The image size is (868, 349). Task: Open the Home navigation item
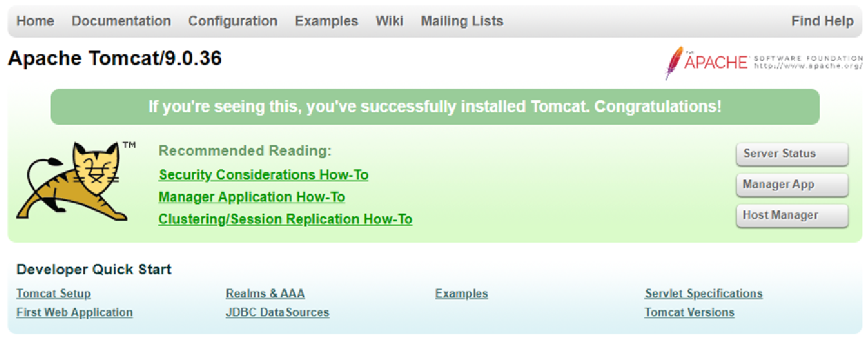[35, 21]
